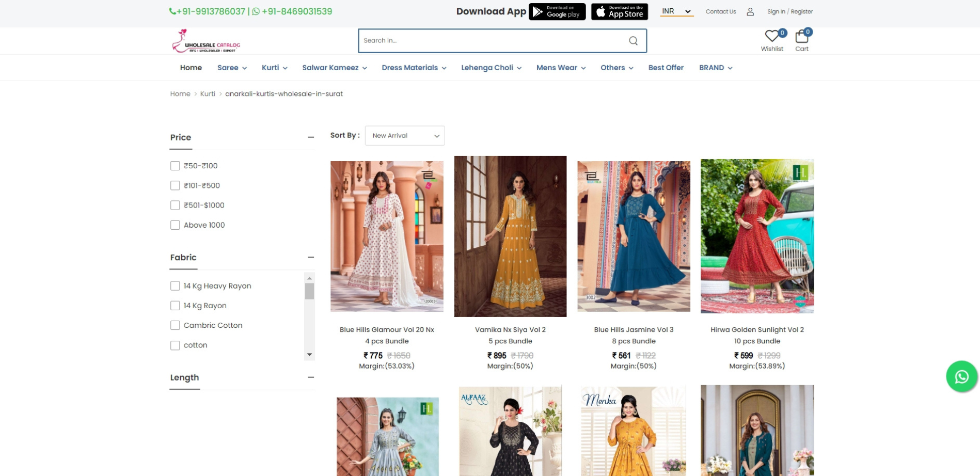Image resolution: width=980 pixels, height=476 pixels.
Task: Open the Lehenga Choli menu
Action: (491, 68)
